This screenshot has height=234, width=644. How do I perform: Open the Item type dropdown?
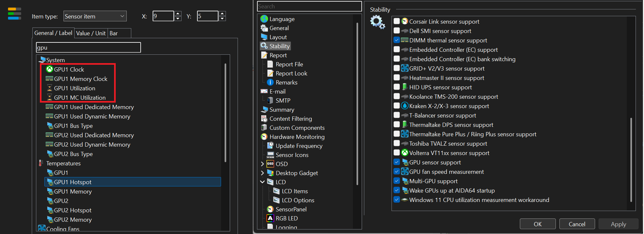point(95,16)
